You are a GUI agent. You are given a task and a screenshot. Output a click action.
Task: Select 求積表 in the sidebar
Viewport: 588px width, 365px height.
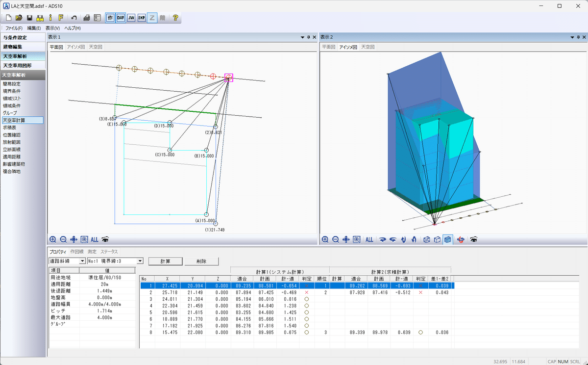click(x=9, y=127)
